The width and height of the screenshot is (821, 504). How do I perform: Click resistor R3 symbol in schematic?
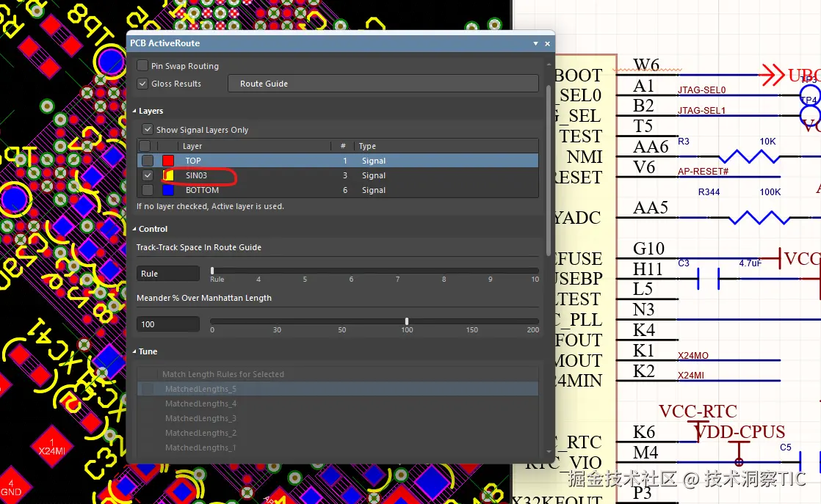[749, 156]
